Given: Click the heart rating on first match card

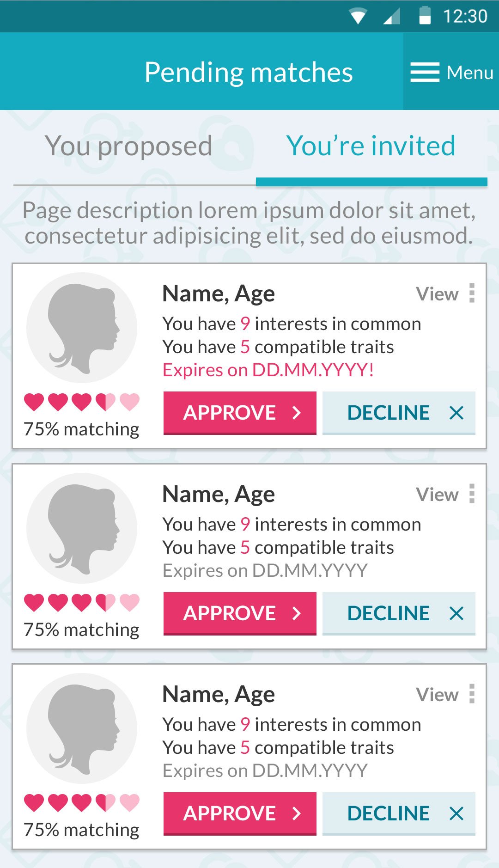Looking at the screenshot, I should click(x=82, y=402).
